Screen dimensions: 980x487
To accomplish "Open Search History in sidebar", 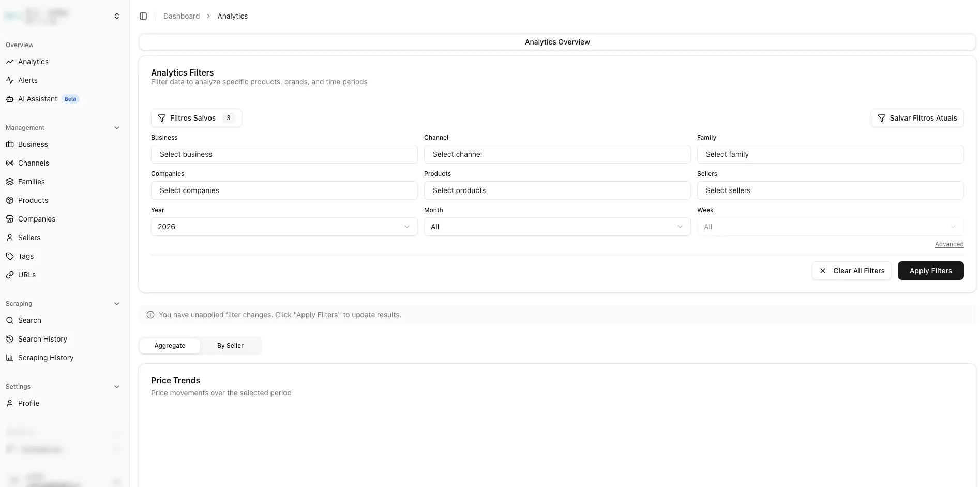I will [42, 339].
